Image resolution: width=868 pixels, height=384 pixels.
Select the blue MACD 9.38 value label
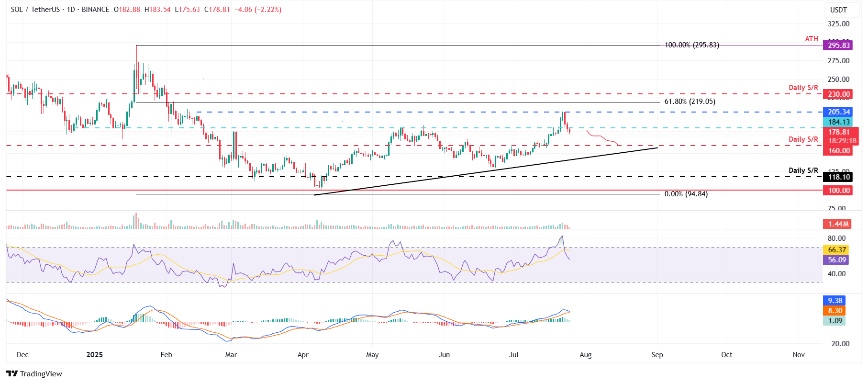[x=835, y=301]
